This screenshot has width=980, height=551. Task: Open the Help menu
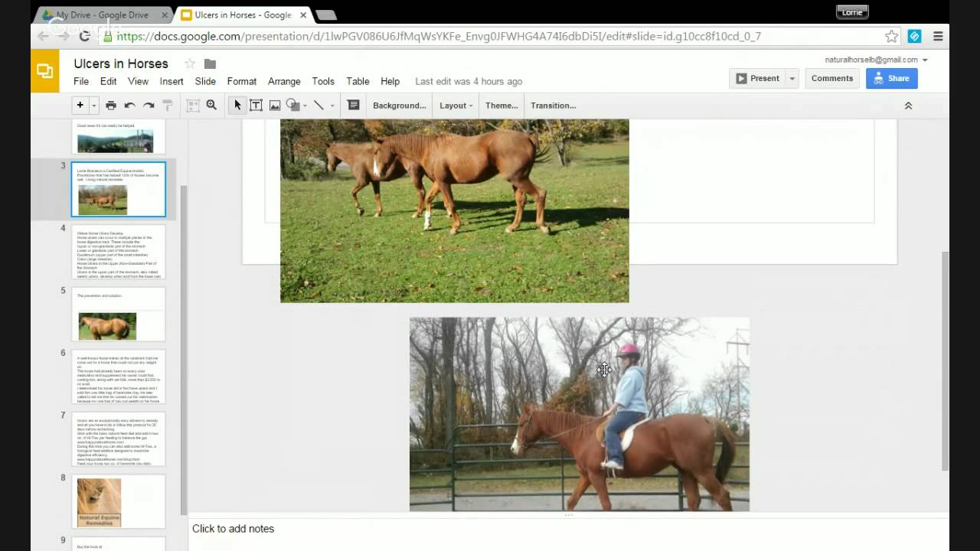point(390,81)
